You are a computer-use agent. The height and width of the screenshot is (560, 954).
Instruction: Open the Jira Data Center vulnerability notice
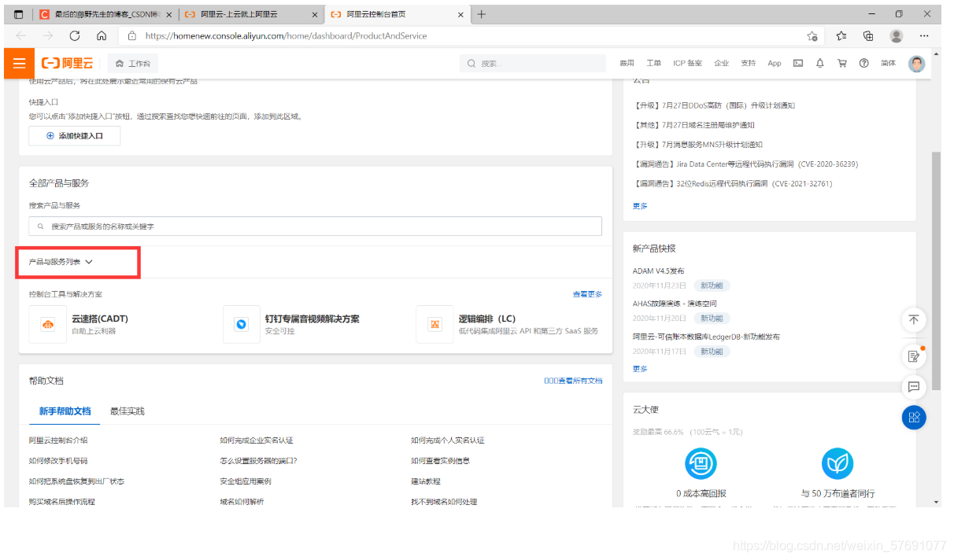pyautogui.click(x=745, y=164)
